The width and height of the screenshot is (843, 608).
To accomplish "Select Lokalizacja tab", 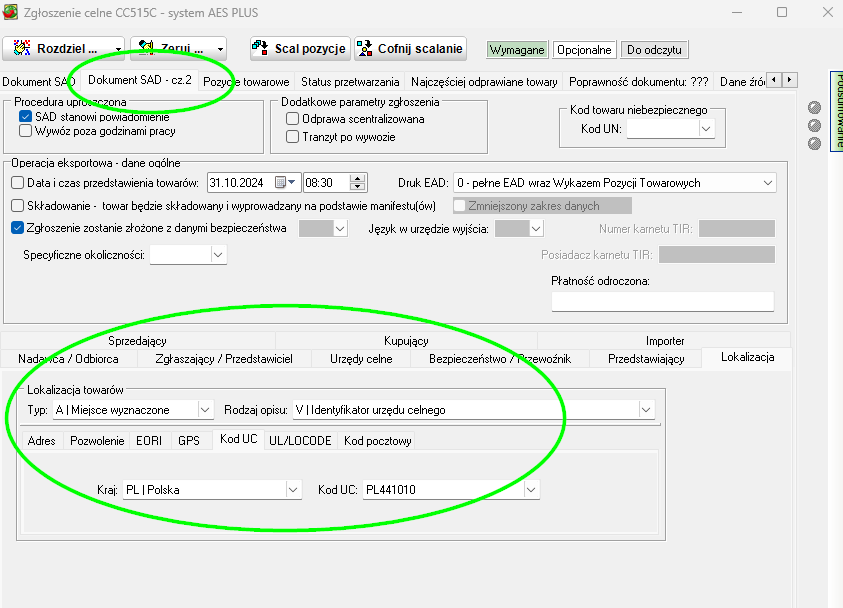I will tap(747, 357).
